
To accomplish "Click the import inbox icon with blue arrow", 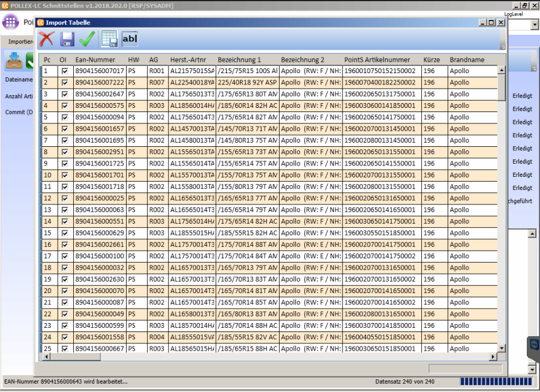I will click(x=13, y=61).
